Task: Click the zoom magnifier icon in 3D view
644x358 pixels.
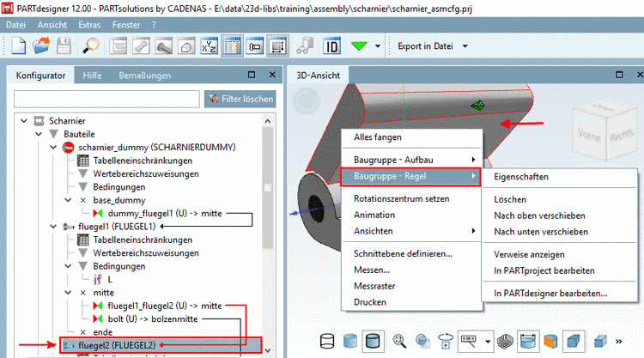Action: pyautogui.click(x=399, y=341)
